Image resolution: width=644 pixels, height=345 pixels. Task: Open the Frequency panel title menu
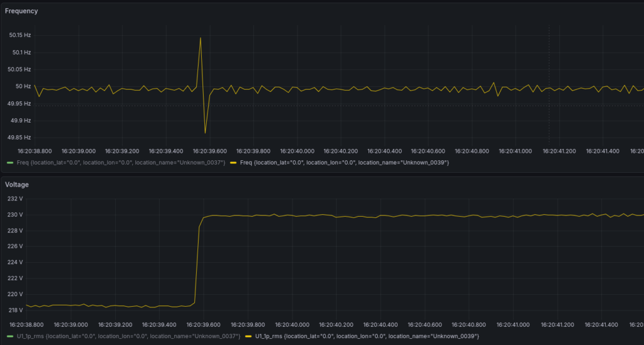pos(21,11)
